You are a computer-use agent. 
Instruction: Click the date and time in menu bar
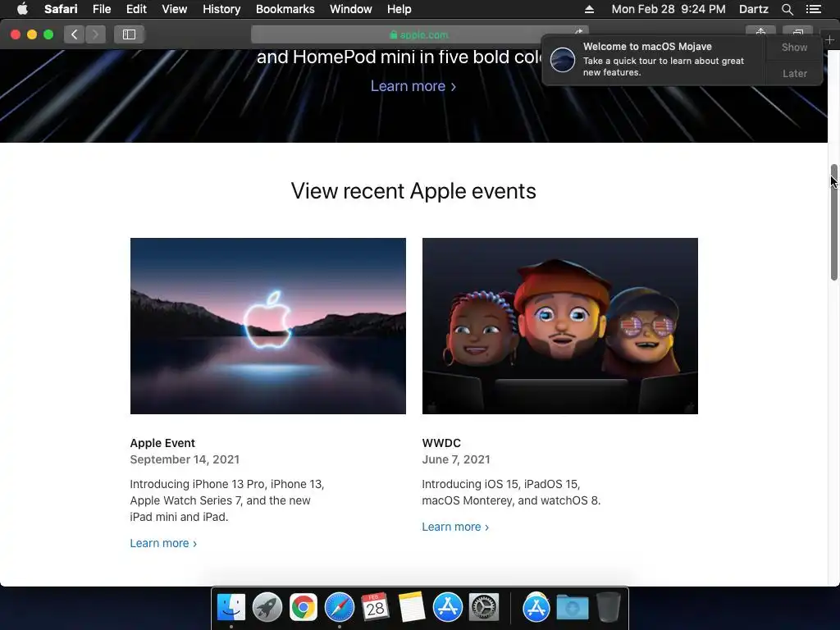[669, 9]
